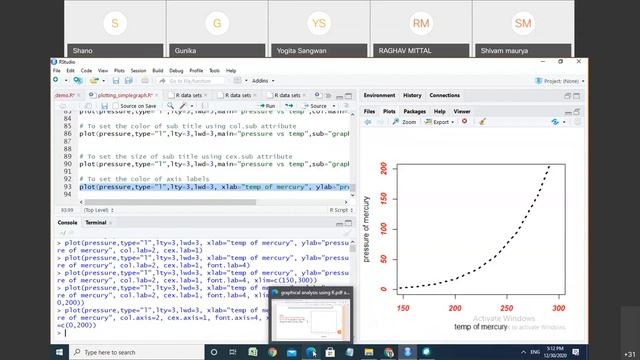Viewport: 640px width, 360px height.
Task: Open the new file type dropdown arrow
Action: [x=66, y=81]
